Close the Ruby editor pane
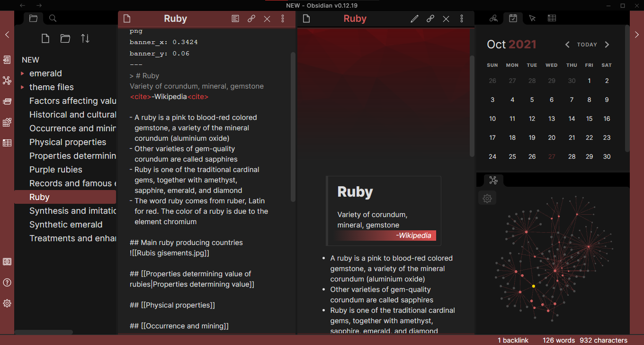This screenshot has width=644, height=345. [x=267, y=19]
